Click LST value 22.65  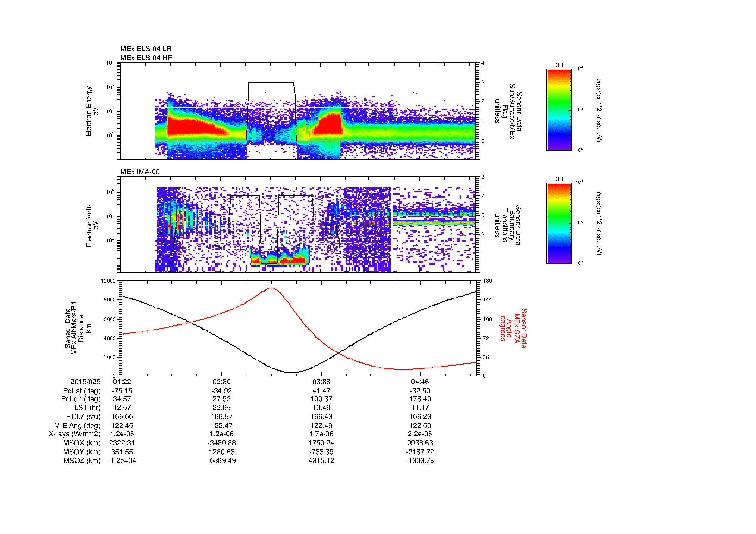tap(222, 408)
